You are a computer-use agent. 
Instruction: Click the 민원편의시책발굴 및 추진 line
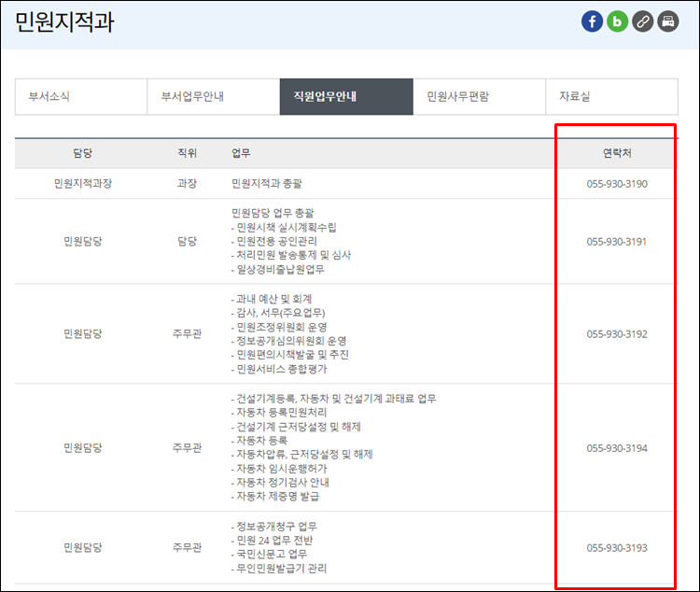290,355
